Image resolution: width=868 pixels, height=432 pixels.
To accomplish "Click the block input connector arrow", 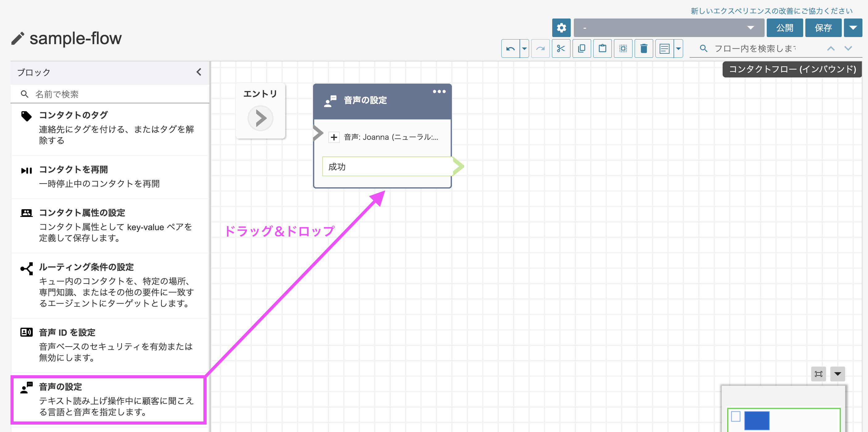I will (x=318, y=133).
